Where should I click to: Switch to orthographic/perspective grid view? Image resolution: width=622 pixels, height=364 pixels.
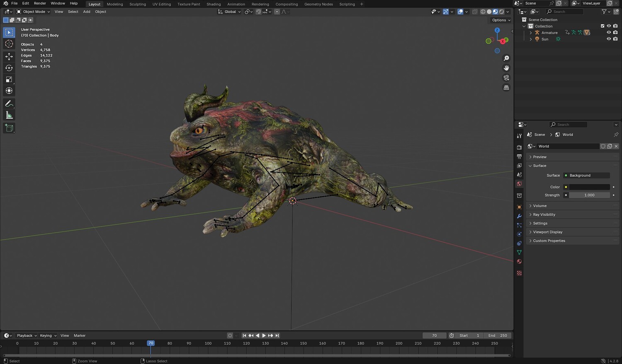pyautogui.click(x=506, y=88)
